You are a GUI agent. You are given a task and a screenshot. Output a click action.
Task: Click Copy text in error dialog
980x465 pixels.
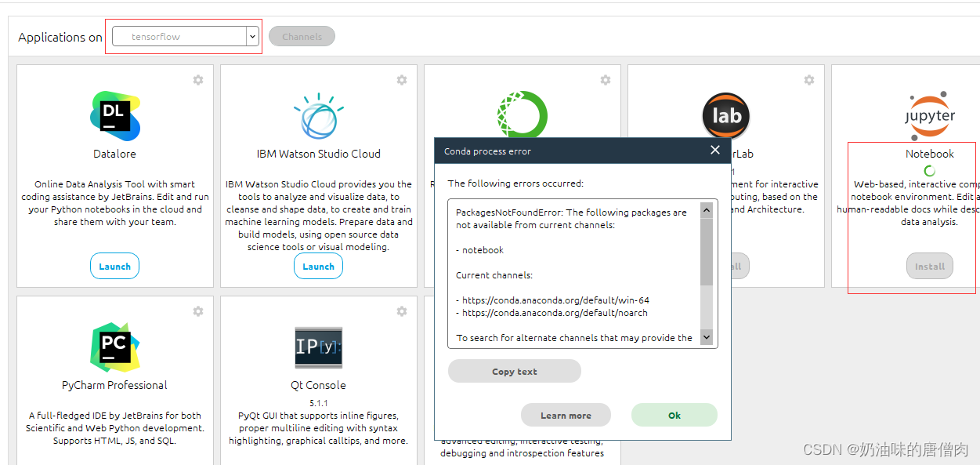click(515, 372)
